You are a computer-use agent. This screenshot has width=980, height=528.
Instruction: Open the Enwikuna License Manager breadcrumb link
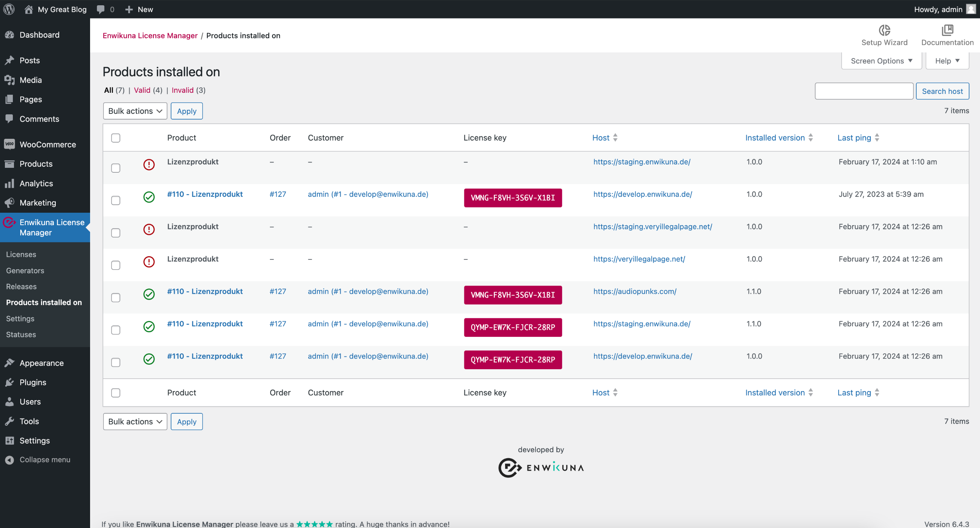click(150, 35)
